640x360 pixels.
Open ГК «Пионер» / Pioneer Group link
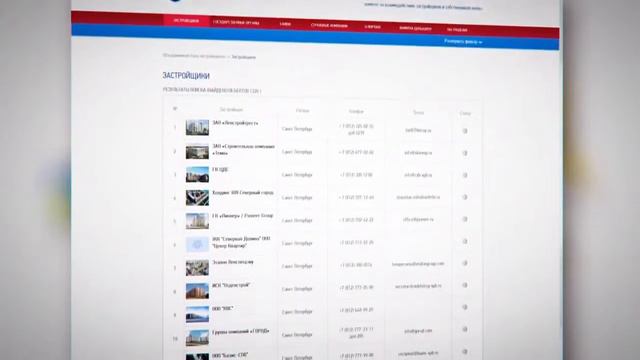pos(243,216)
